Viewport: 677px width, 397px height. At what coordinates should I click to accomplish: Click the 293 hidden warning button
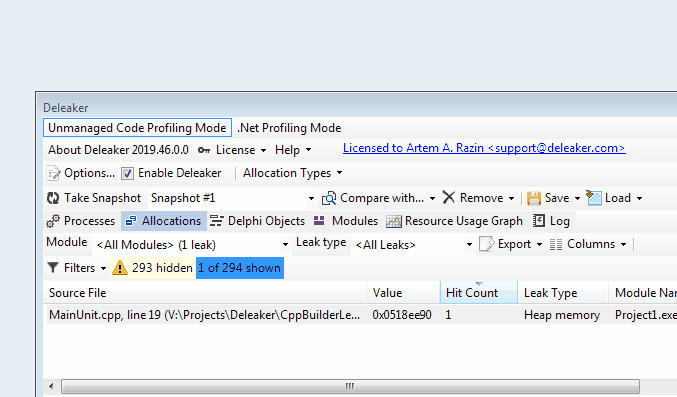(x=153, y=268)
